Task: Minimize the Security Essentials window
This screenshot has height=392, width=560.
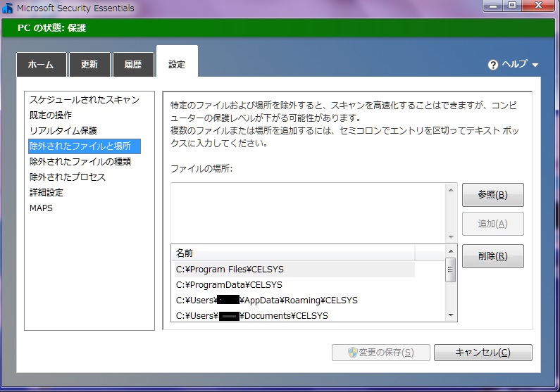Action: pyautogui.click(x=493, y=6)
